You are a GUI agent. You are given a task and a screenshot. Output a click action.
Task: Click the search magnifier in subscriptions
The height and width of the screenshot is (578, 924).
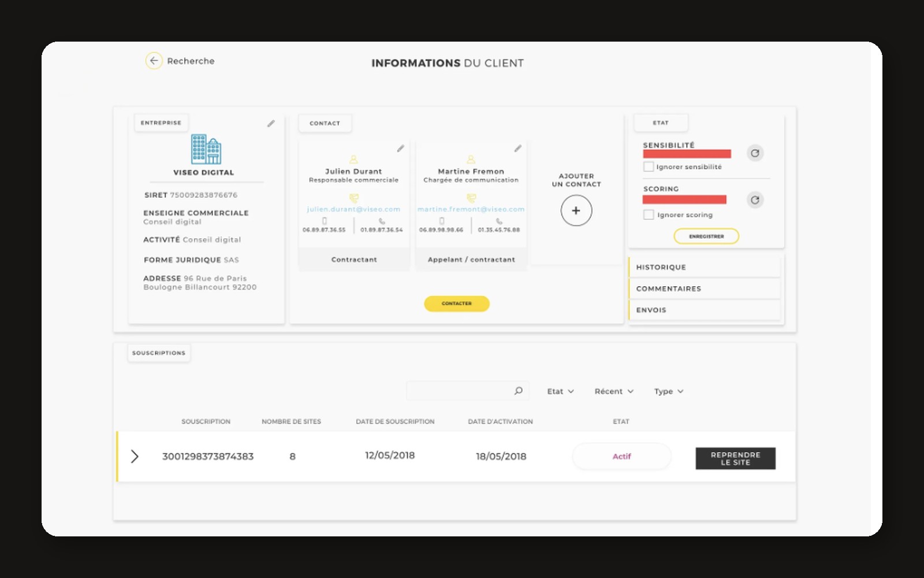pos(518,391)
